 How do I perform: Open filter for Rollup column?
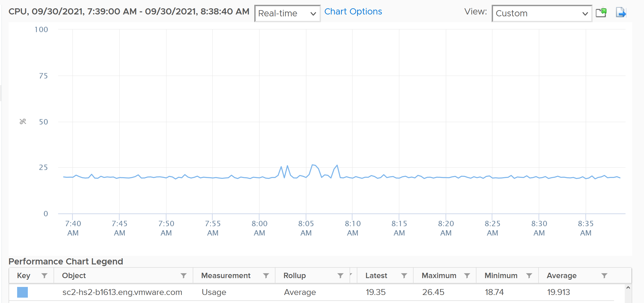(340, 275)
